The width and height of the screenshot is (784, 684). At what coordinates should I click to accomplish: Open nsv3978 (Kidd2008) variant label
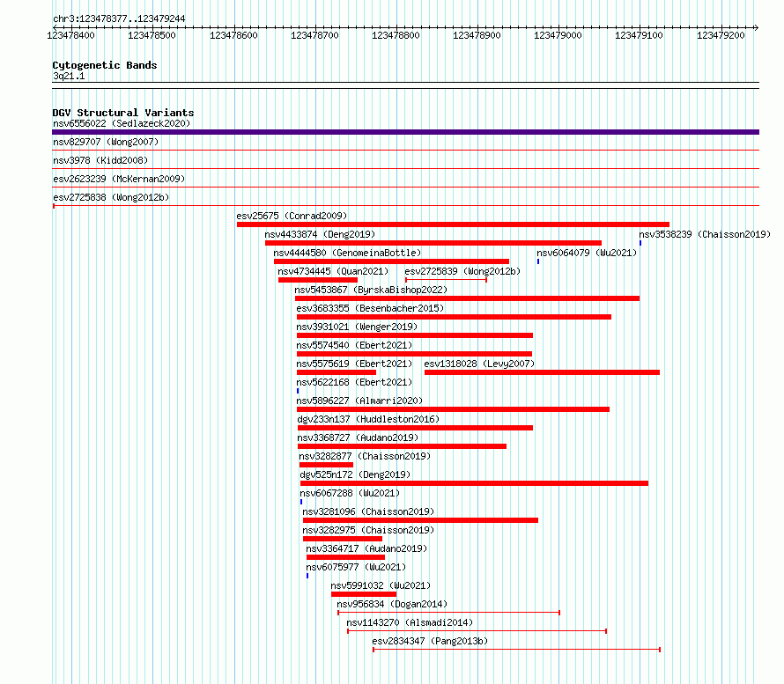pyautogui.click(x=100, y=160)
